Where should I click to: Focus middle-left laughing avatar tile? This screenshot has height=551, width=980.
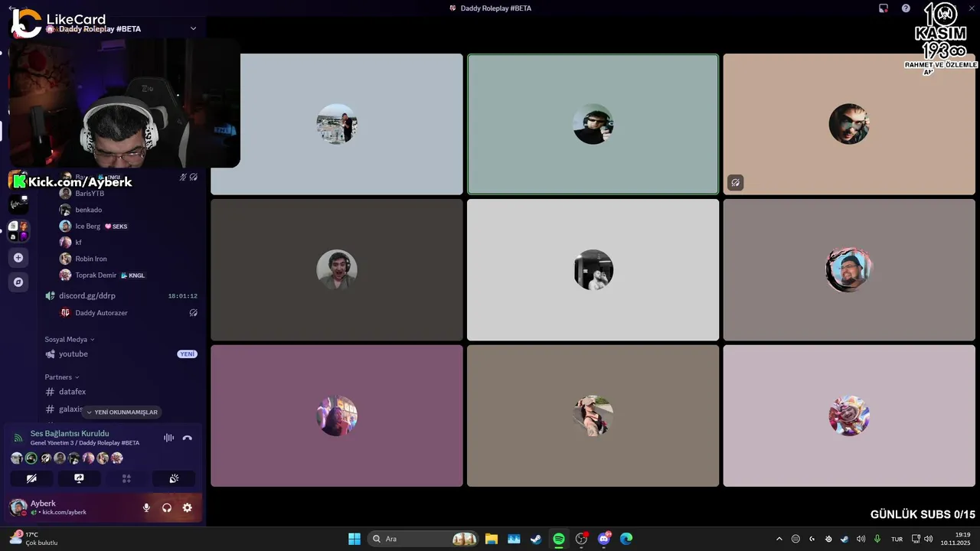coord(337,270)
